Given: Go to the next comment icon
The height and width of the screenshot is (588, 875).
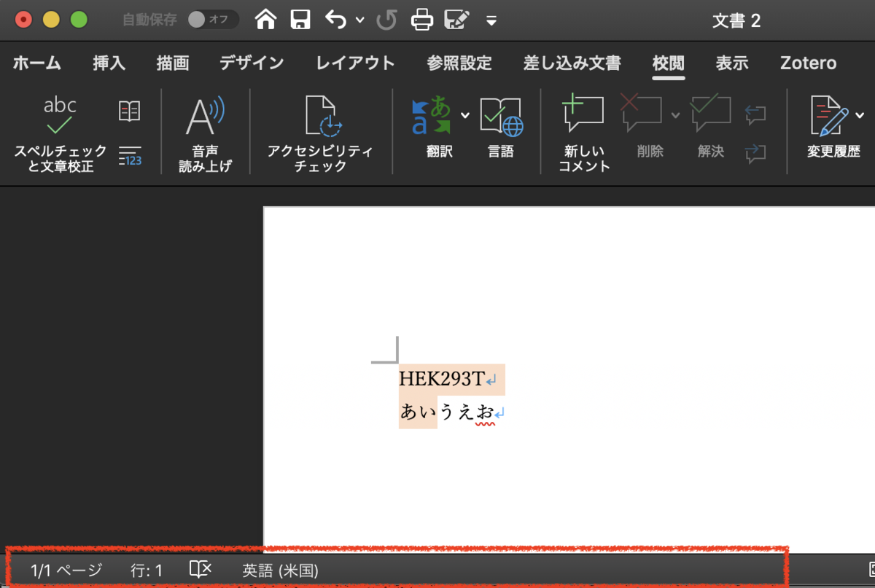Looking at the screenshot, I should tap(755, 152).
